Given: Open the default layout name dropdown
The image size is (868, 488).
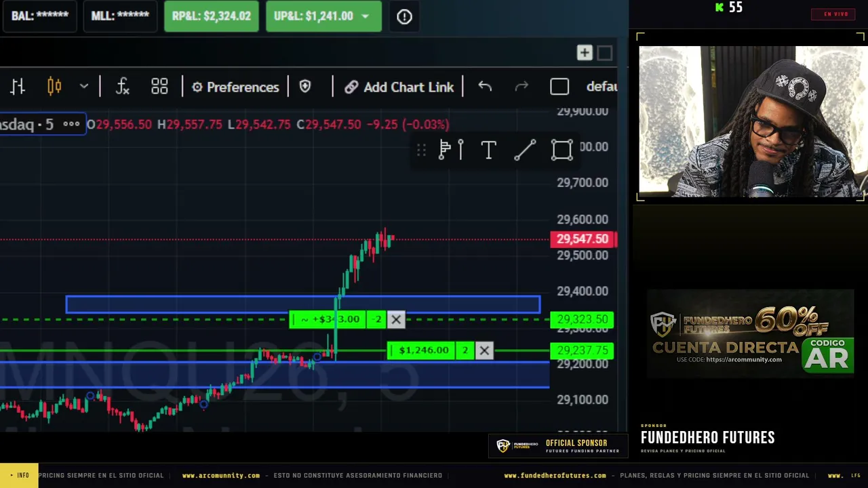Looking at the screenshot, I should (x=601, y=87).
